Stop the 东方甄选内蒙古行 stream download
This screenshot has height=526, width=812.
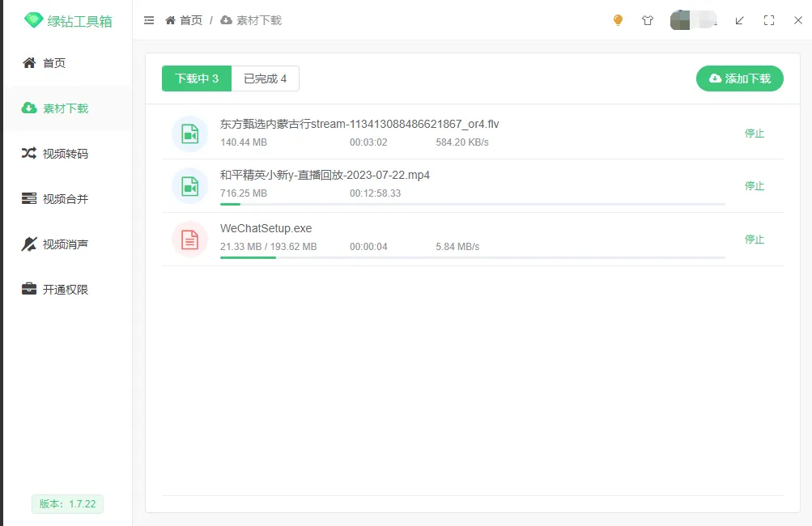(754, 134)
